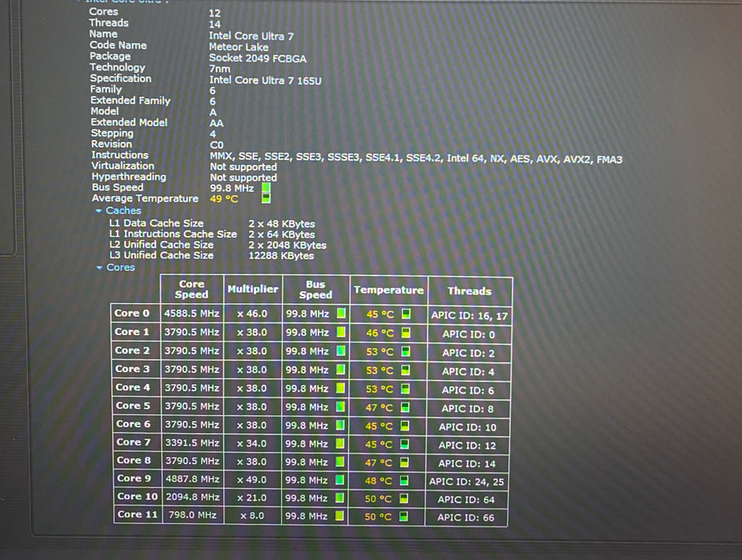Collapse the Cores section
742x560 pixels.
point(99,267)
